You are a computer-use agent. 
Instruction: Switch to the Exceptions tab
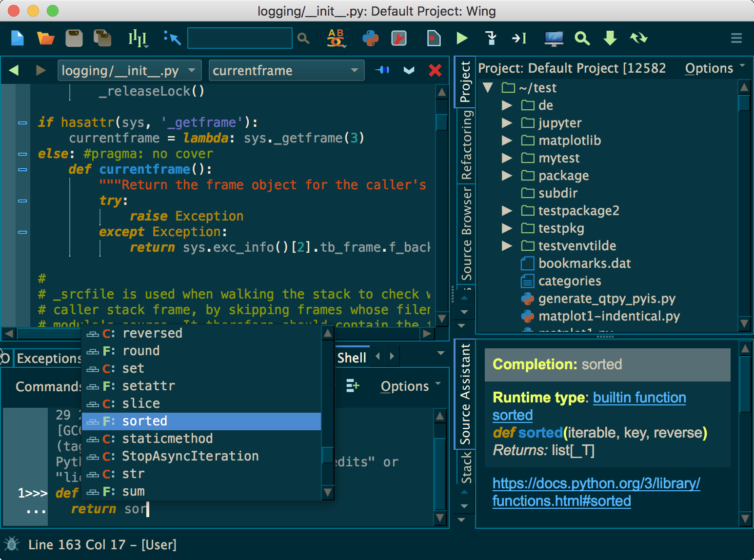pos(49,359)
